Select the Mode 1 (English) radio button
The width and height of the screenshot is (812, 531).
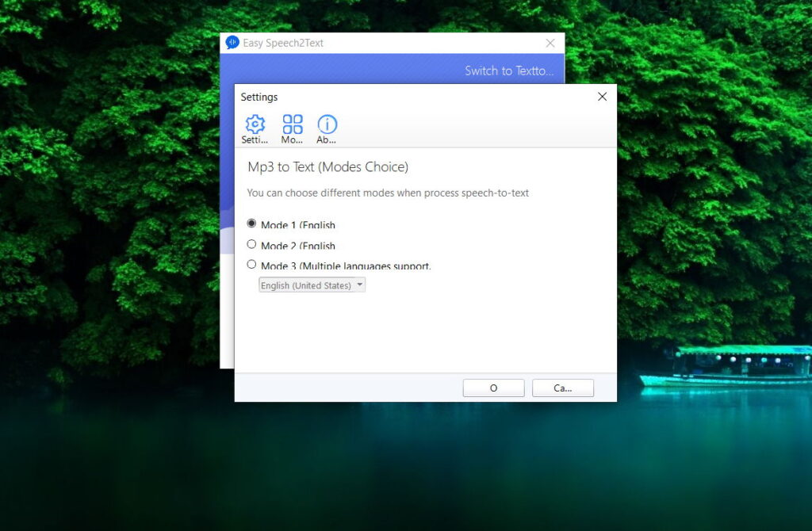coord(251,223)
